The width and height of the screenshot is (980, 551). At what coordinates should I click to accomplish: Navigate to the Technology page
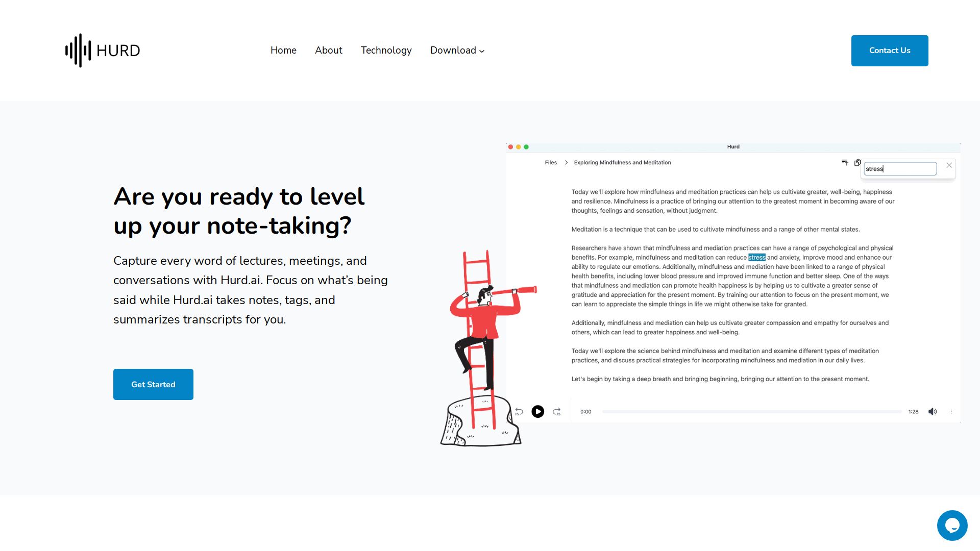[x=386, y=51]
